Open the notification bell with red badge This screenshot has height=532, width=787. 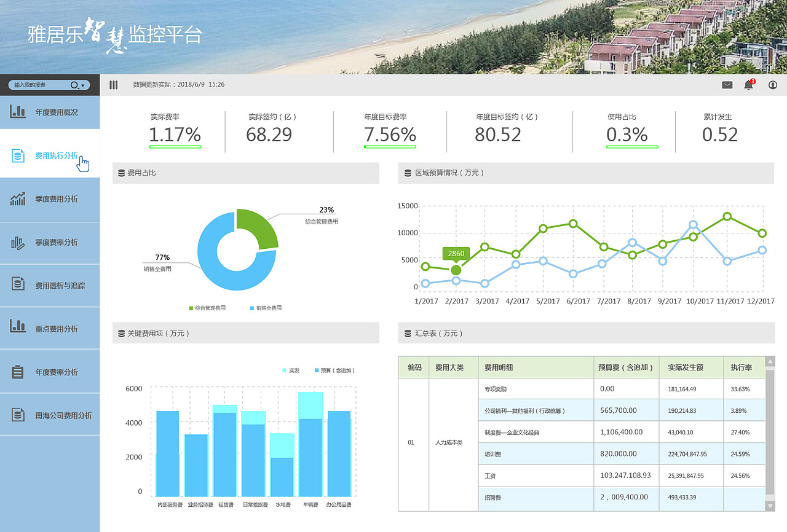tap(748, 85)
